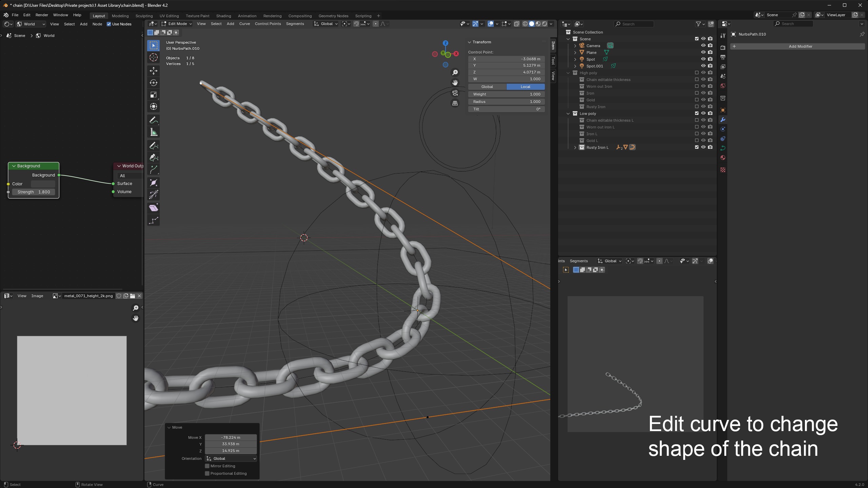Open Render properties tab
The image size is (868, 488).
pyautogui.click(x=723, y=48)
